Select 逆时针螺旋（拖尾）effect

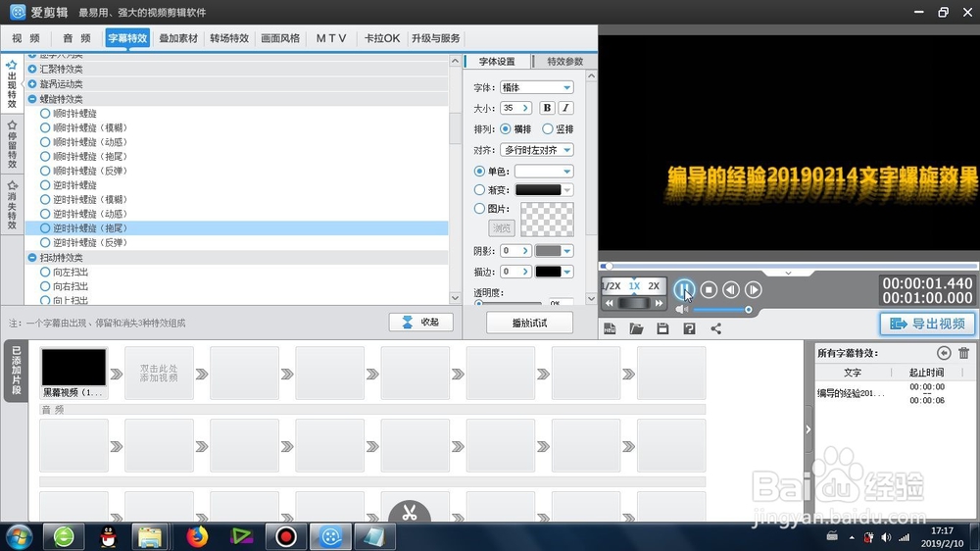coord(83,228)
